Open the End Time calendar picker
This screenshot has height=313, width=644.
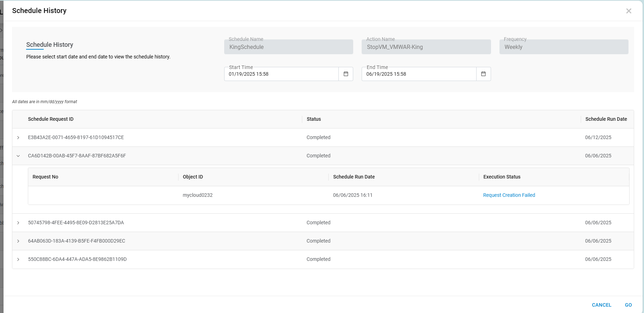point(483,74)
